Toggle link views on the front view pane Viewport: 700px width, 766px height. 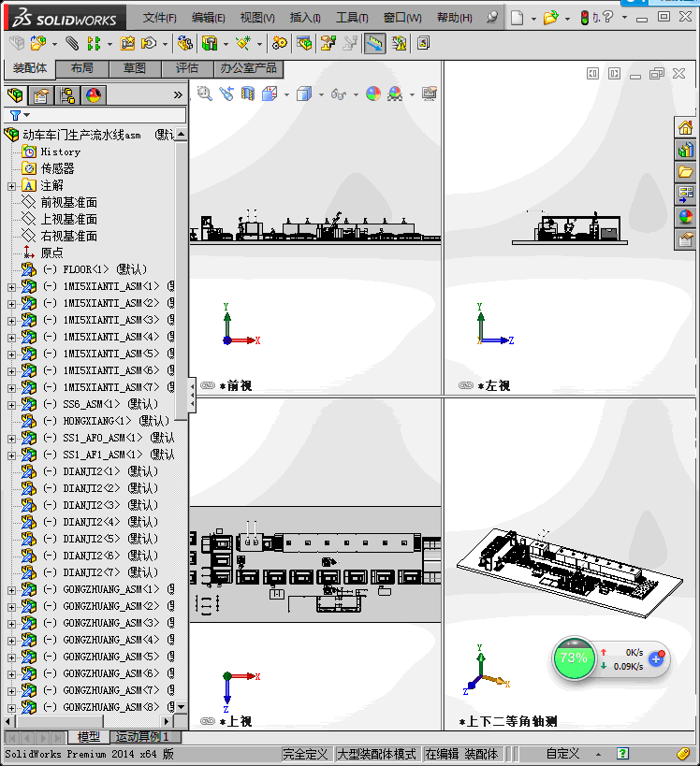pyautogui.click(x=208, y=385)
